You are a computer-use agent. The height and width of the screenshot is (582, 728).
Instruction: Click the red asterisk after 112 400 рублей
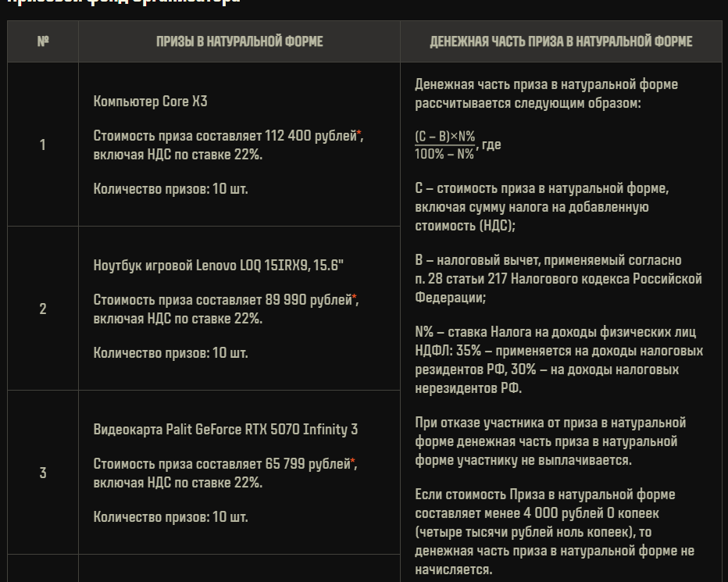(x=359, y=134)
